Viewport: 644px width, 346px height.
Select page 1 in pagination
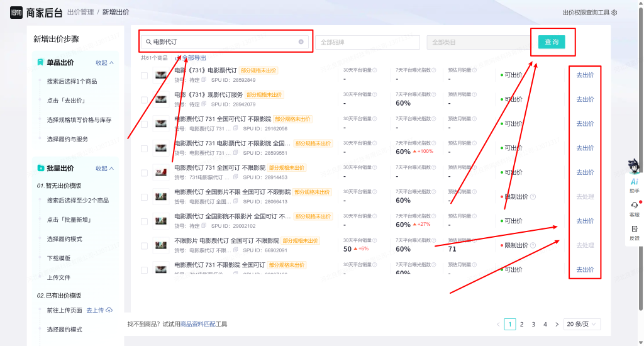click(509, 324)
